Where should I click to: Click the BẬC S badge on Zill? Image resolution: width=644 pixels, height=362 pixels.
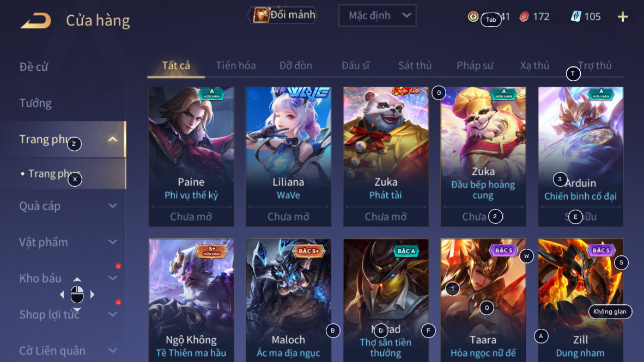(601, 250)
